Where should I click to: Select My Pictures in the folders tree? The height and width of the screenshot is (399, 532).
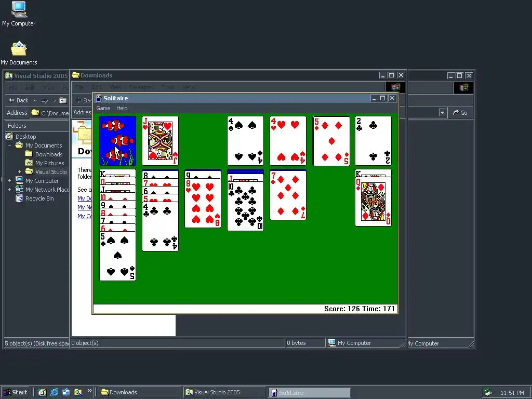coord(49,163)
